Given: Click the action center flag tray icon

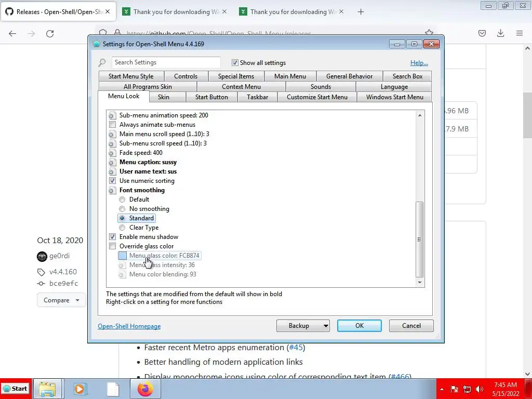Looking at the screenshot, I should pos(454,389).
